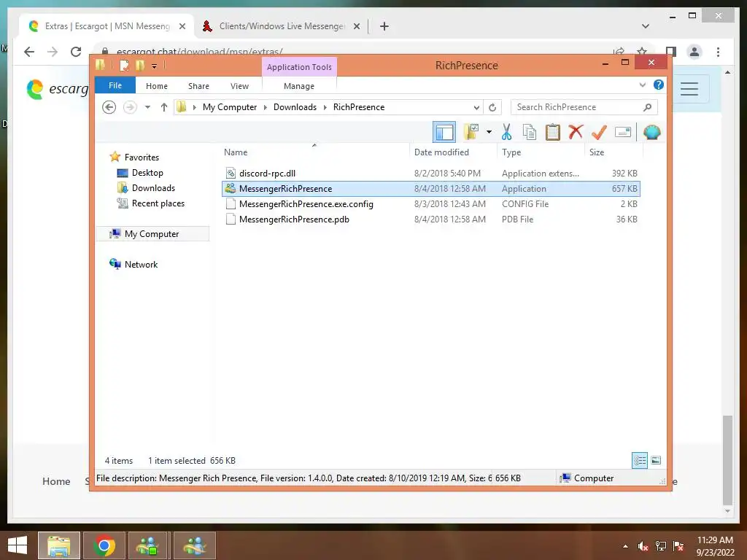
Task: Click the quick access Properties icon in title bar
Action: coord(124,65)
